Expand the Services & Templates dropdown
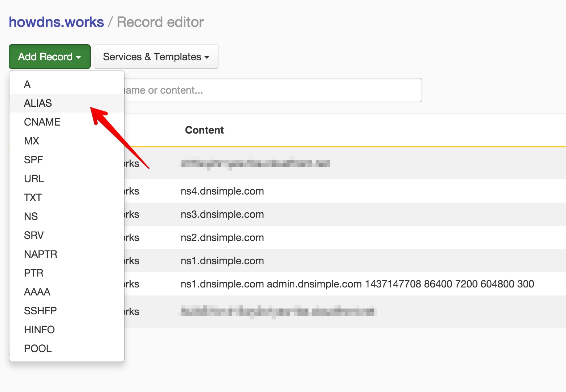 156,57
